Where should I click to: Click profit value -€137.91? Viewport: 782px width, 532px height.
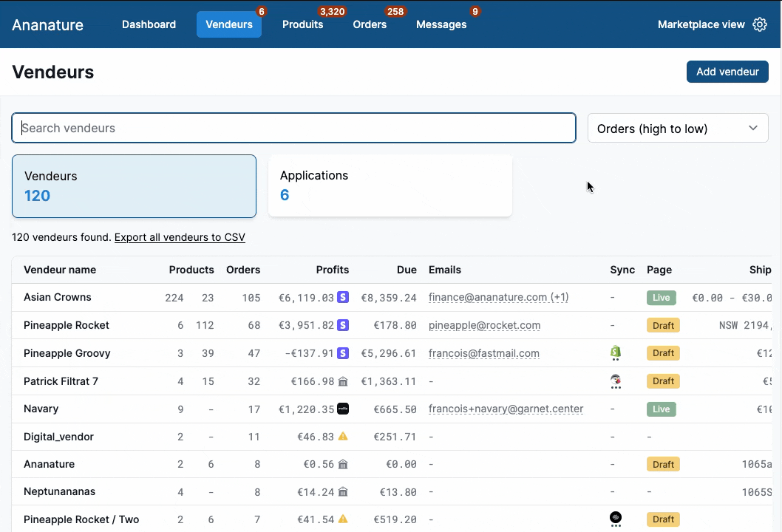pyautogui.click(x=309, y=353)
